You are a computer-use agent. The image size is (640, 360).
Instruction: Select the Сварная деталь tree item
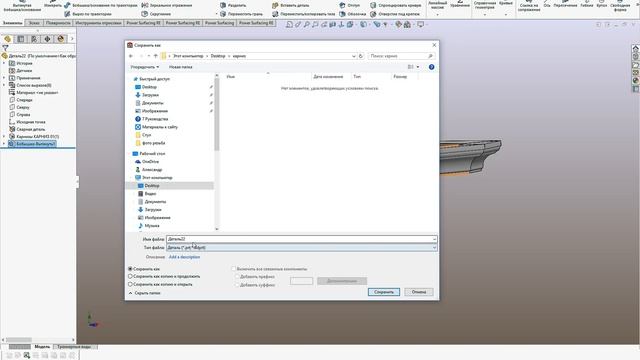31,129
